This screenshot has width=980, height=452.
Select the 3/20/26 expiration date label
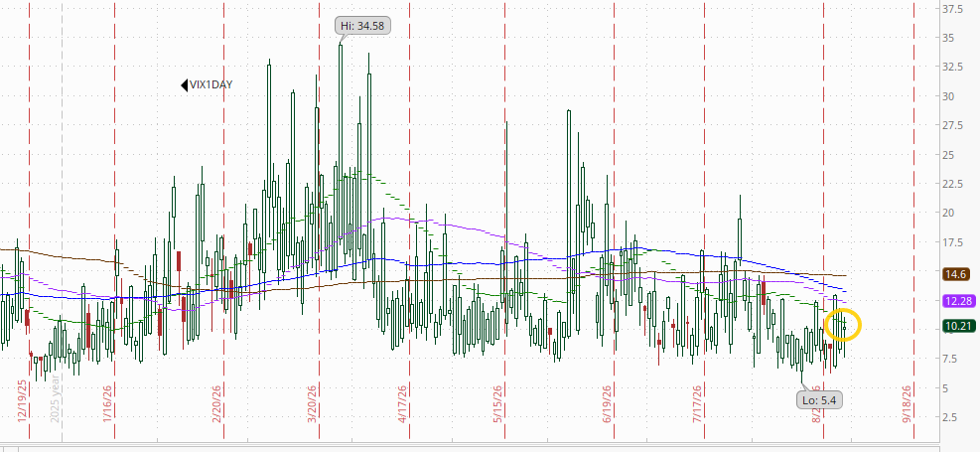tap(310, 402)
